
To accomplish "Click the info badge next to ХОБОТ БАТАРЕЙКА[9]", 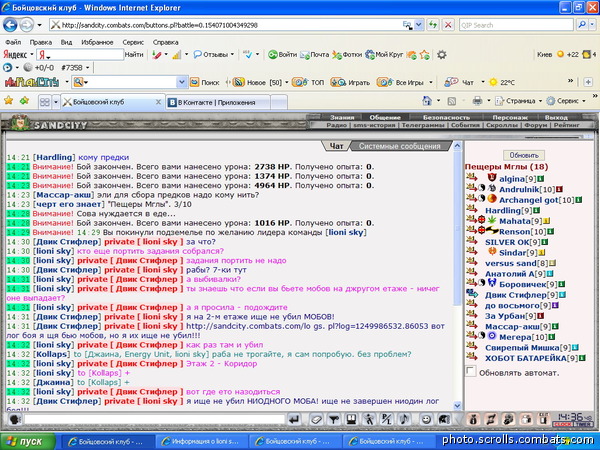I will coord(582,359).
